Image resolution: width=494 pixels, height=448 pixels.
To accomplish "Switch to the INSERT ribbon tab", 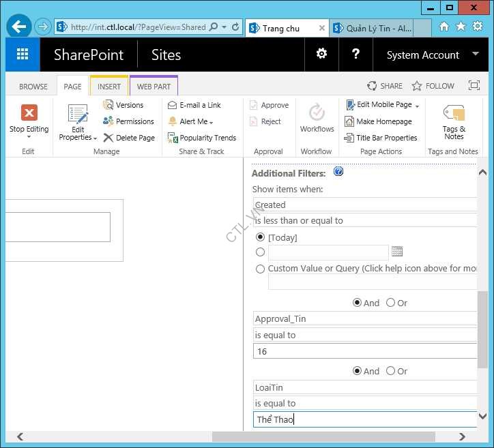I will (x=109, y=87).
